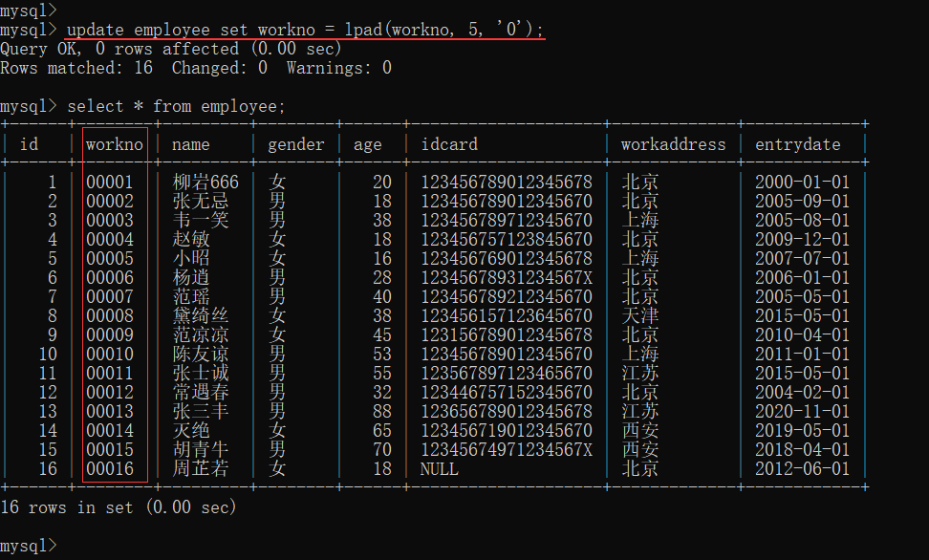
Task: Click idcard 123456769012345678
Action: point(507,258)
